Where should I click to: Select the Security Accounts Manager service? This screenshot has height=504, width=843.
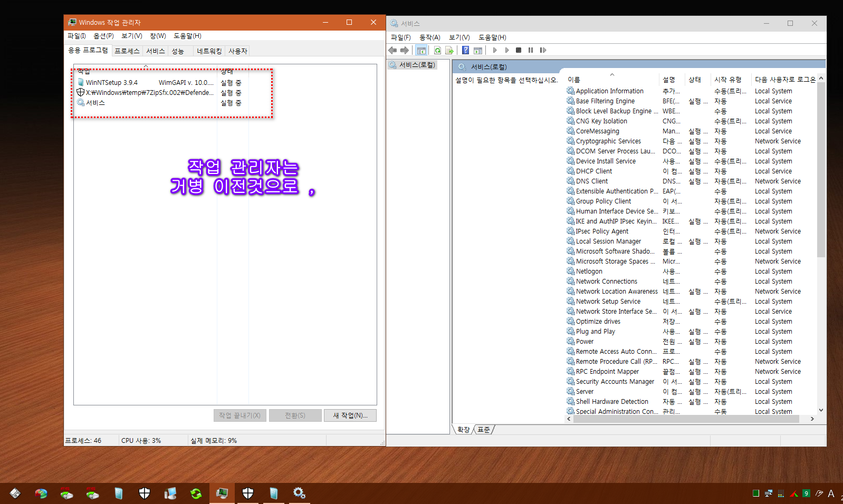point(691,382)
